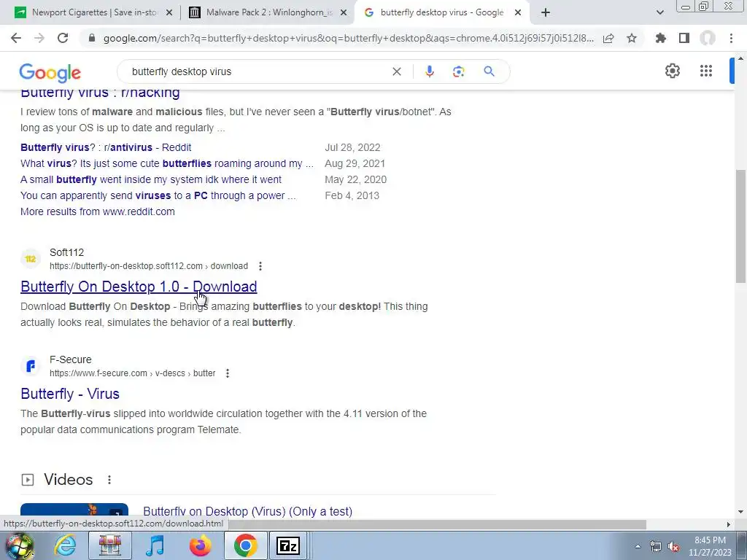Click the scroll down arrow

[740, 512]
